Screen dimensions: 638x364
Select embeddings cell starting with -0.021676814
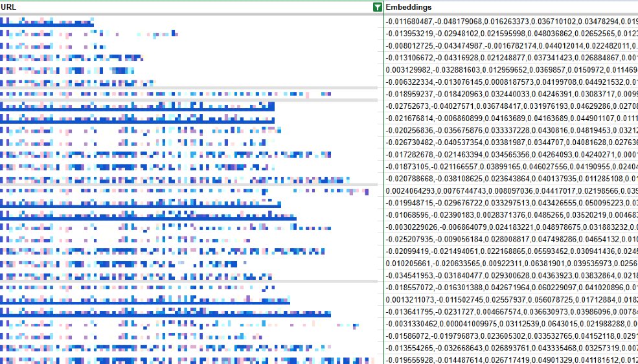click(511, 119)
